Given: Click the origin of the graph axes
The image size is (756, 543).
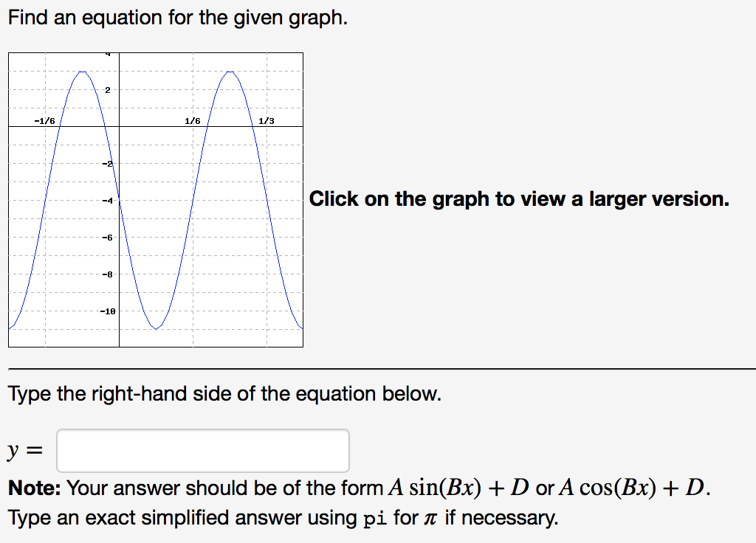Looking at the screenshot, I should [120, 125].
